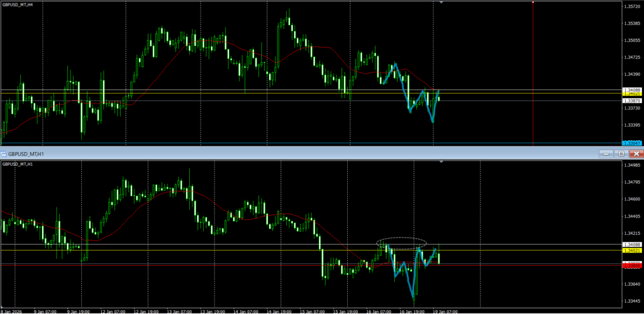Minimize the GBPUSD_MT,H1 chart window
Image resolution: width=644 pixels, height=314 pixels.
(607, 154)
